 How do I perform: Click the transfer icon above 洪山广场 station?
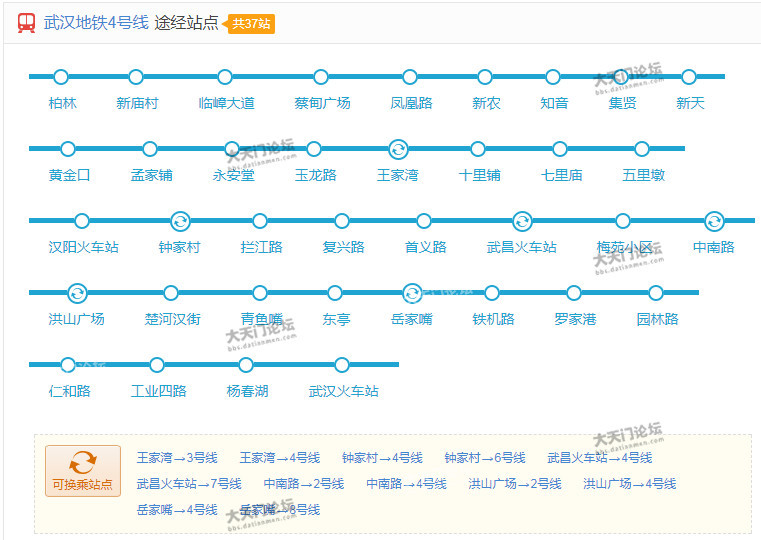coord(77,293)
